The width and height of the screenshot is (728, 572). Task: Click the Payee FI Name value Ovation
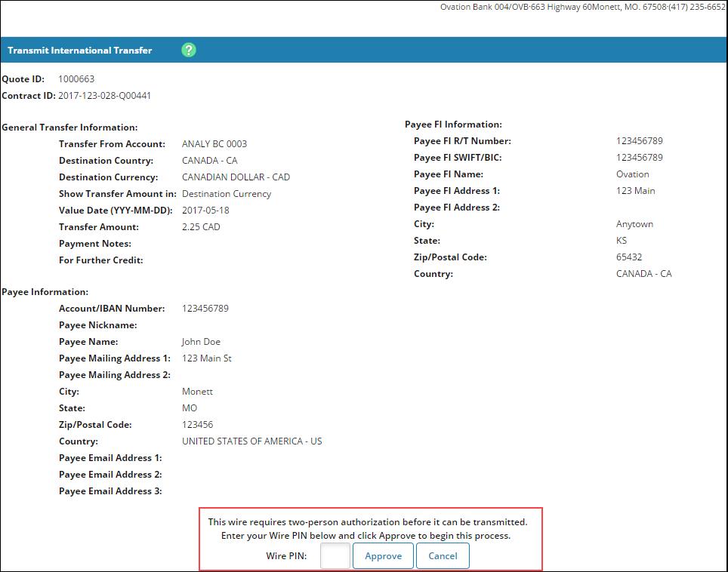click(x=632, y=174)
